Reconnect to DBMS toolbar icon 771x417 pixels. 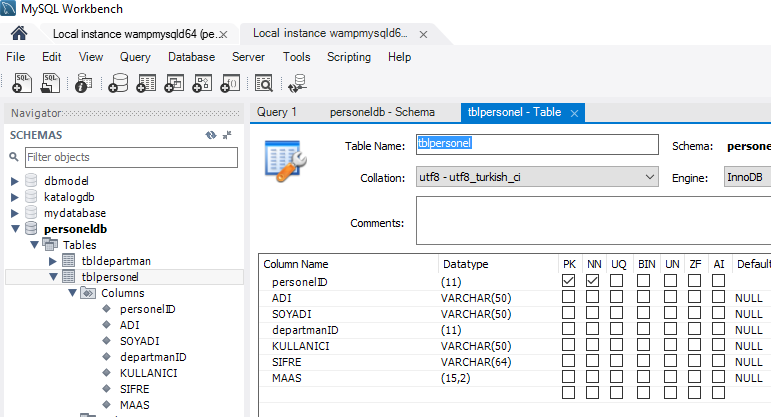click(x=297, y=83)
